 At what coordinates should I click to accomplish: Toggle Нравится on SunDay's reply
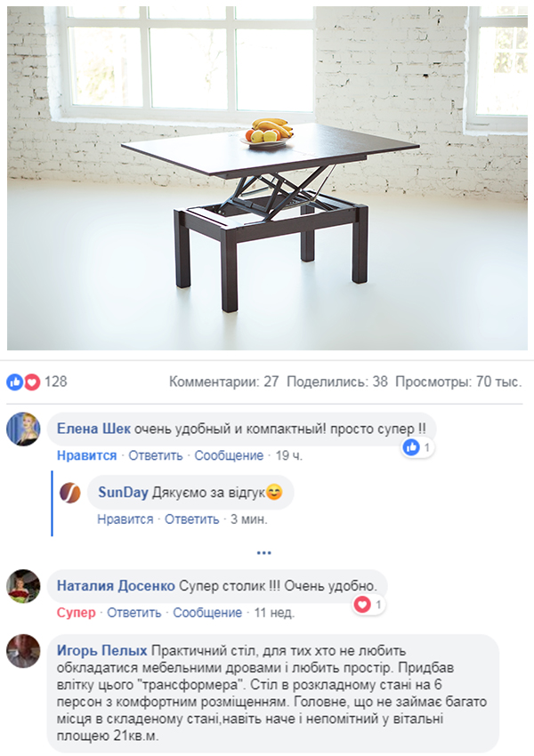click(x=125, y=519)
